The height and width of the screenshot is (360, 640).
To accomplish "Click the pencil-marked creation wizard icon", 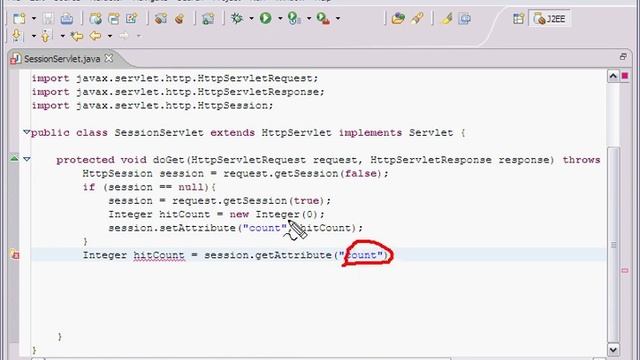I will click(x=131, y=18).
